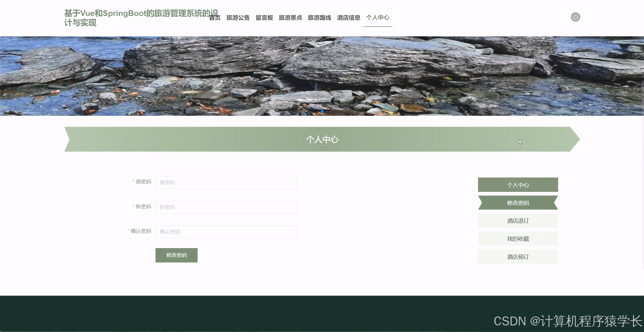Submit with the 修改密码 form button
This screenshot has height=332, width=644.
point(176,255)
